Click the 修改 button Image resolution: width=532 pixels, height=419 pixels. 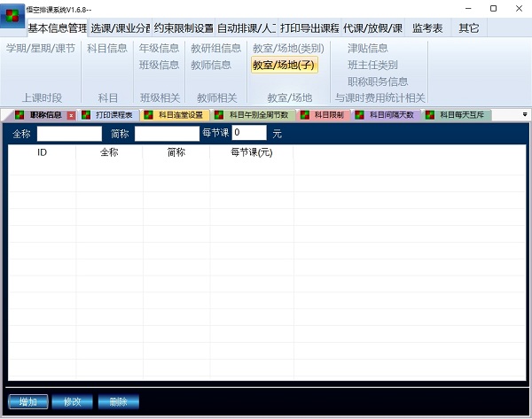pyautogui.click(x=73, y=402)
